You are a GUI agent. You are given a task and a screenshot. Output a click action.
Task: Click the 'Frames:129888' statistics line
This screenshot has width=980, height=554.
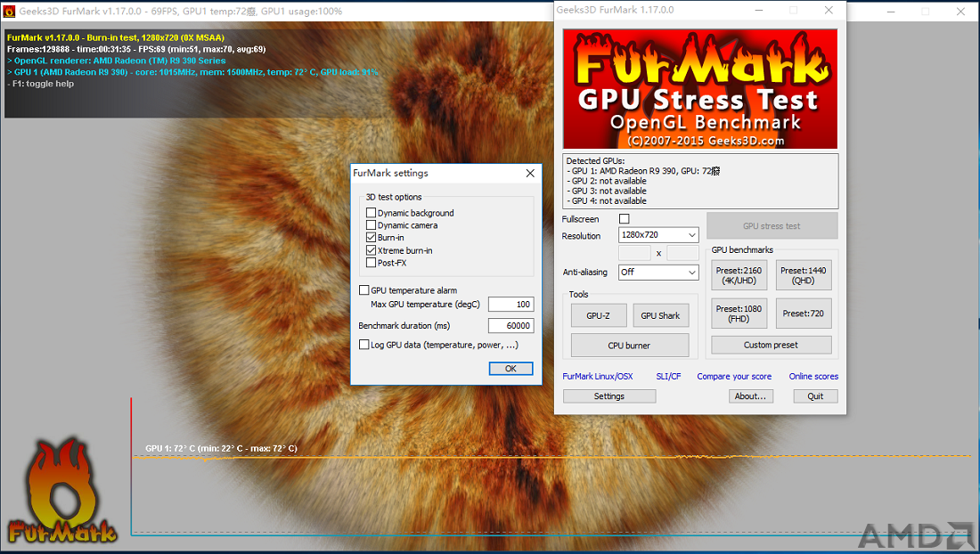[136, 49]
